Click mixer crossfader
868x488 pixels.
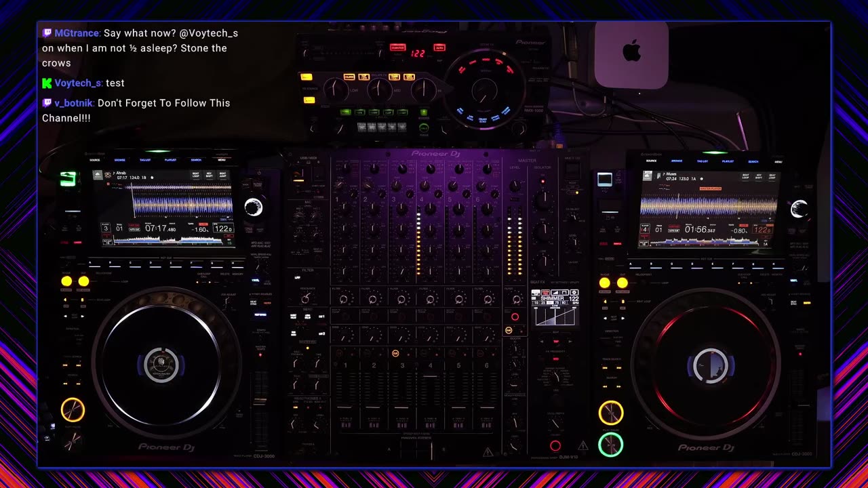pos(431,450)
